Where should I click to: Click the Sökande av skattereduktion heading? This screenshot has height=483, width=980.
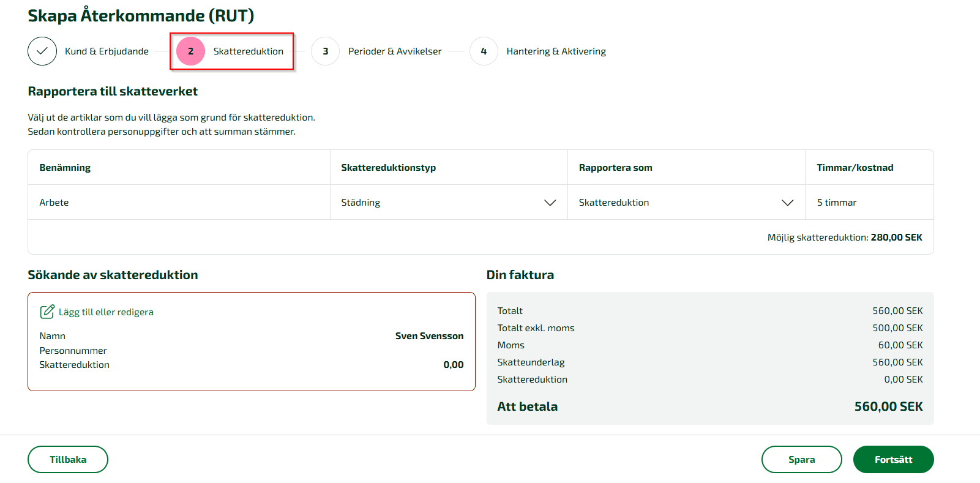click(113, 275)
